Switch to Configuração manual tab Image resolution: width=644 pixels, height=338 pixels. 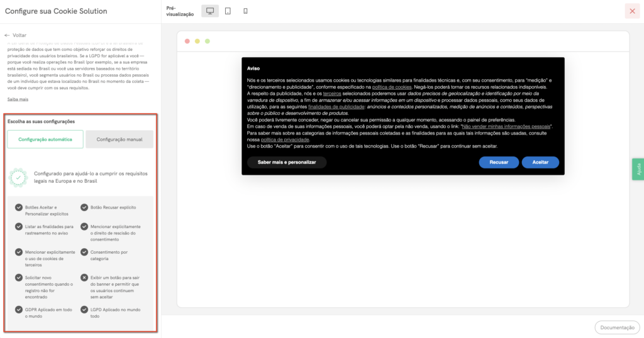pos(119,139)
